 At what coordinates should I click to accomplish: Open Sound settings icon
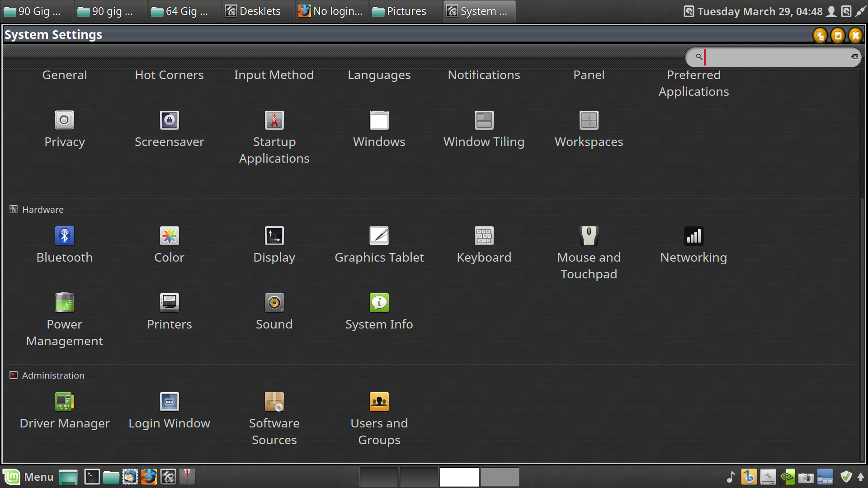tap(274, 303)
